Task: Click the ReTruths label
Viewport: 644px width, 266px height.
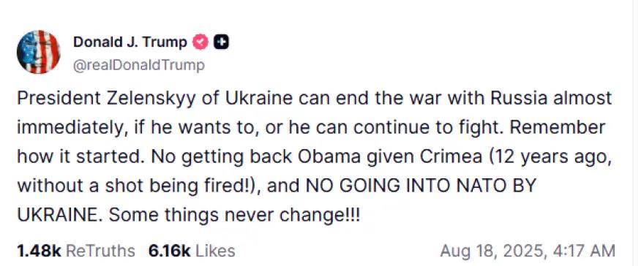Action: tap(100, 251)
